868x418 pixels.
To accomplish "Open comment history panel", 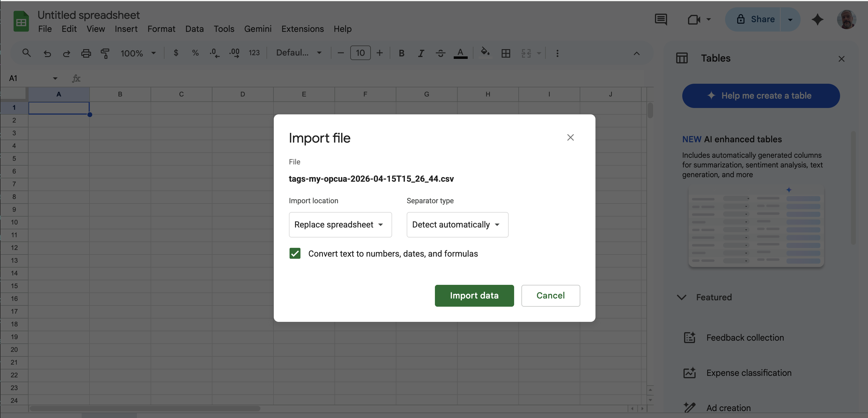I will click(661, 19).
